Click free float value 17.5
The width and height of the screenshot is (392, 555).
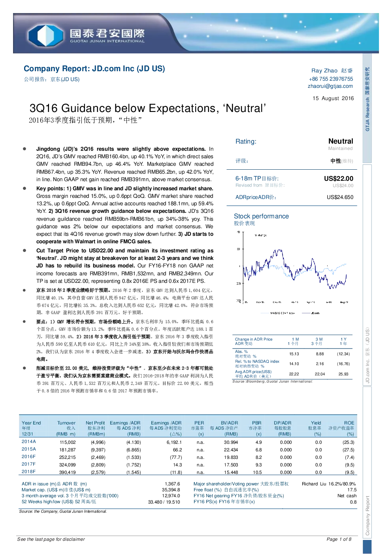click(352, 490)
